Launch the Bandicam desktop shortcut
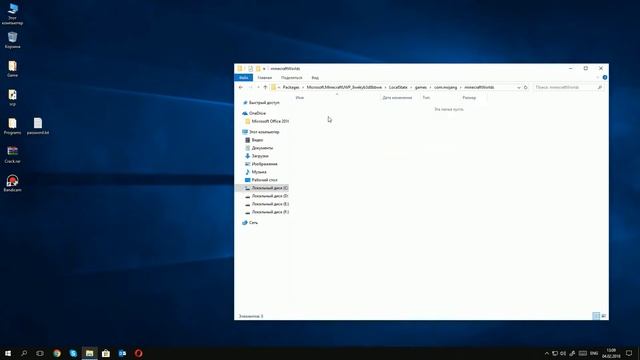The width and height of the screenshot is (640, 360). point(12,183)
